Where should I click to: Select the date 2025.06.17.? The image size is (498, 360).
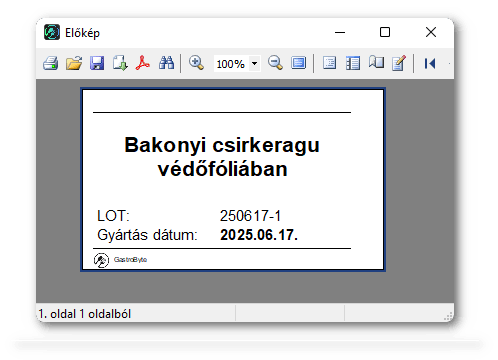259,235
